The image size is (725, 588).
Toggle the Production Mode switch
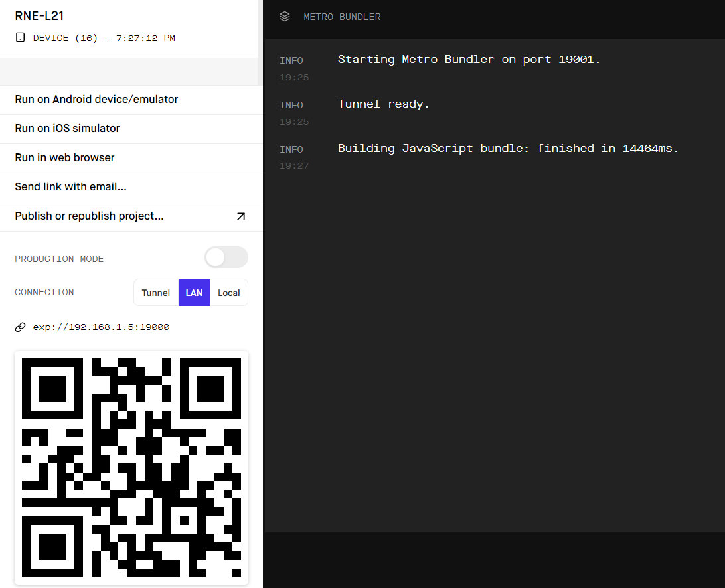coord(226,257)
